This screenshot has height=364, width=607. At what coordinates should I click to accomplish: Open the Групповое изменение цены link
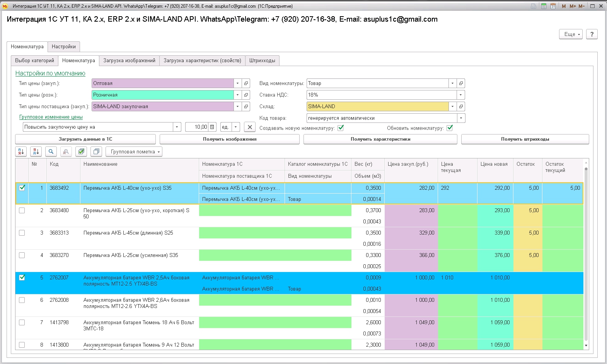(x=51, y=117)
